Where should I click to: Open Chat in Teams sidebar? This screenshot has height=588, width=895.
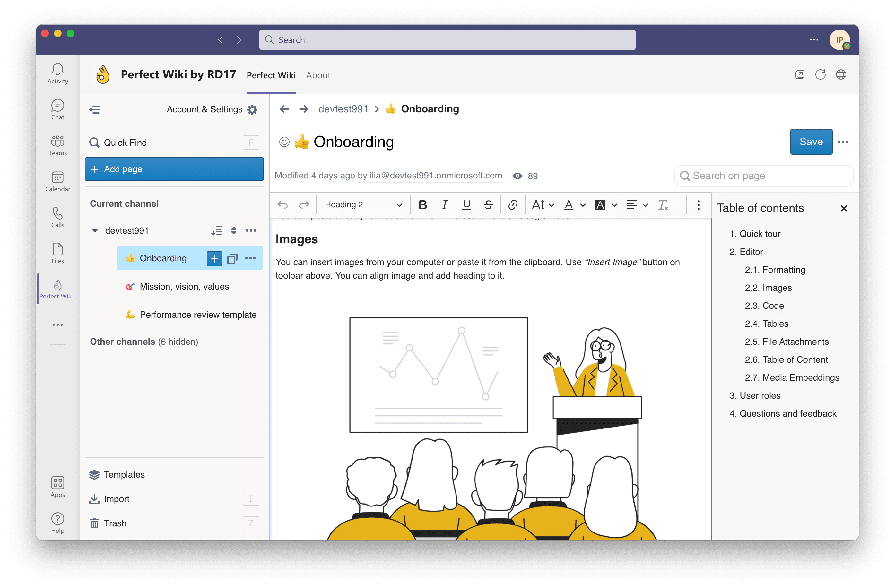(x=57, y=109)
